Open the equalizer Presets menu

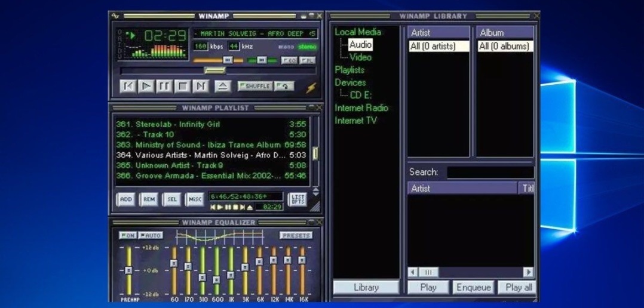coord(296,235)
